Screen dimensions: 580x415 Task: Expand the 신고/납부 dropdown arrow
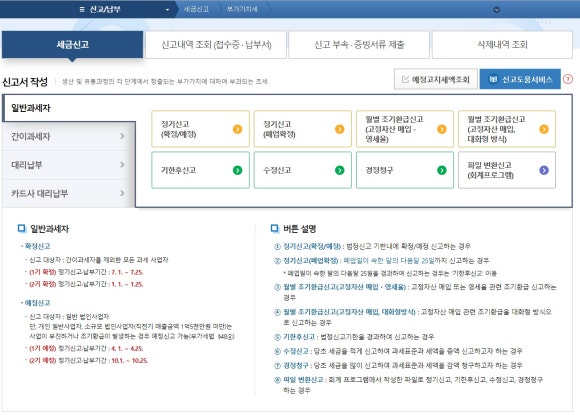pyautogui.click(x=168, y=10)
